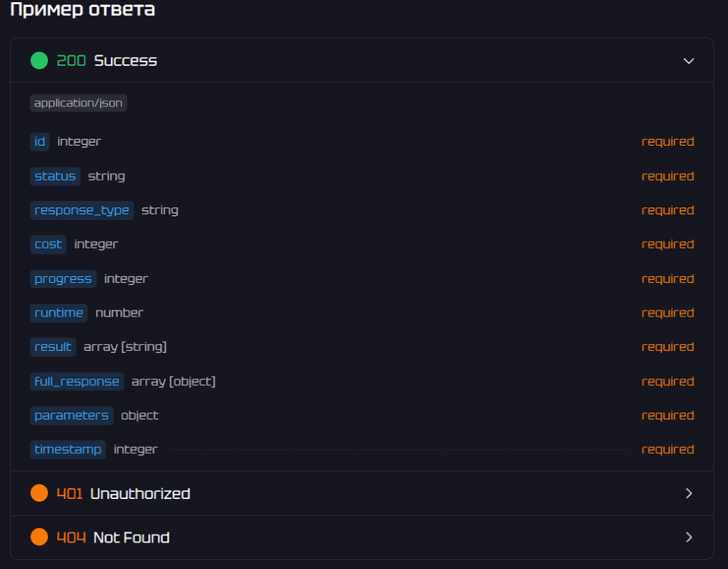Collapse the 200 Success section chevron
This screenshot has width=728, height=569.
coord(689,61)
